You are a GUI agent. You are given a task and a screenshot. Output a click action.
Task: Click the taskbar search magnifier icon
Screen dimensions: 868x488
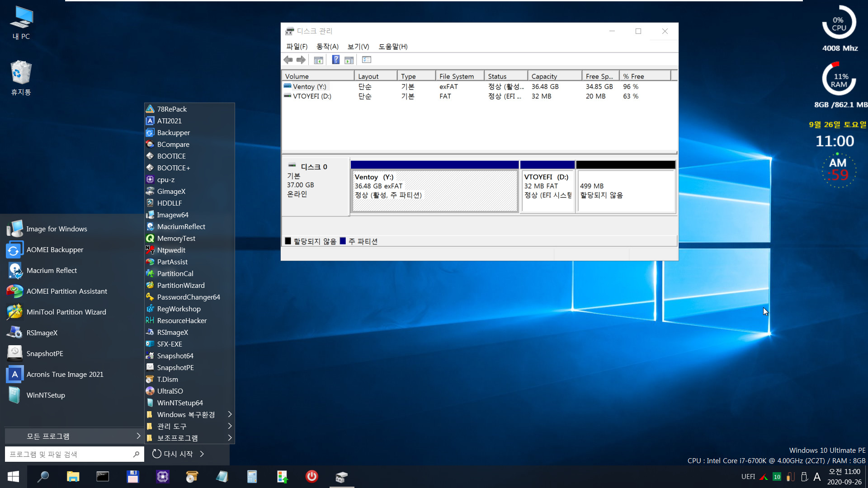[43, 476]
